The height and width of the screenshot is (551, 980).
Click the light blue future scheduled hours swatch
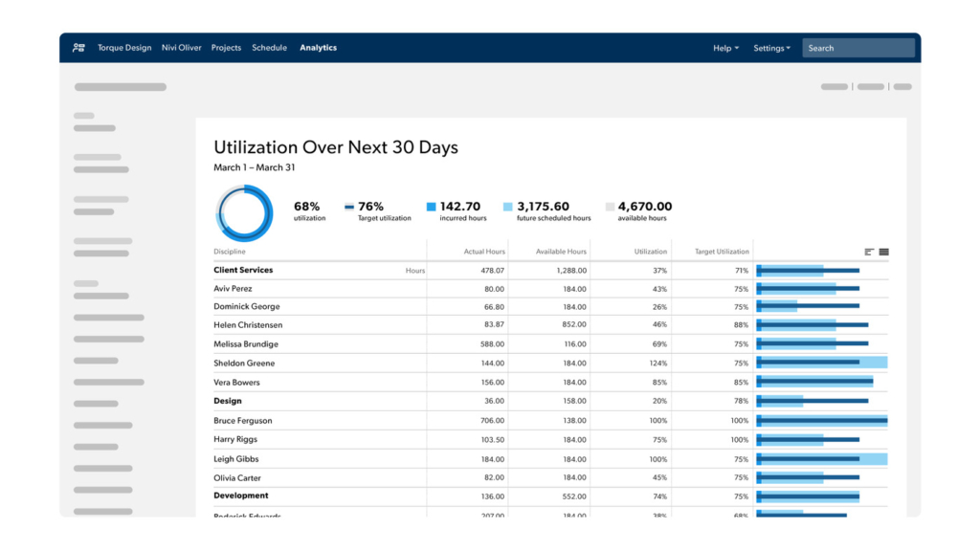tap(507, 206)
